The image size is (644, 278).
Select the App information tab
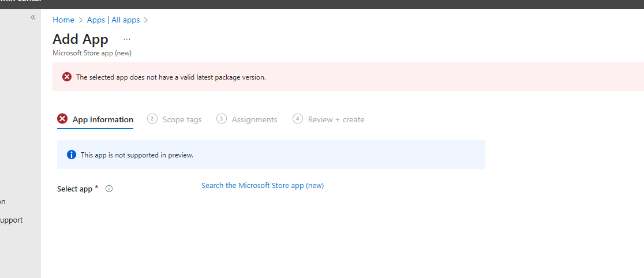point(95,119)
